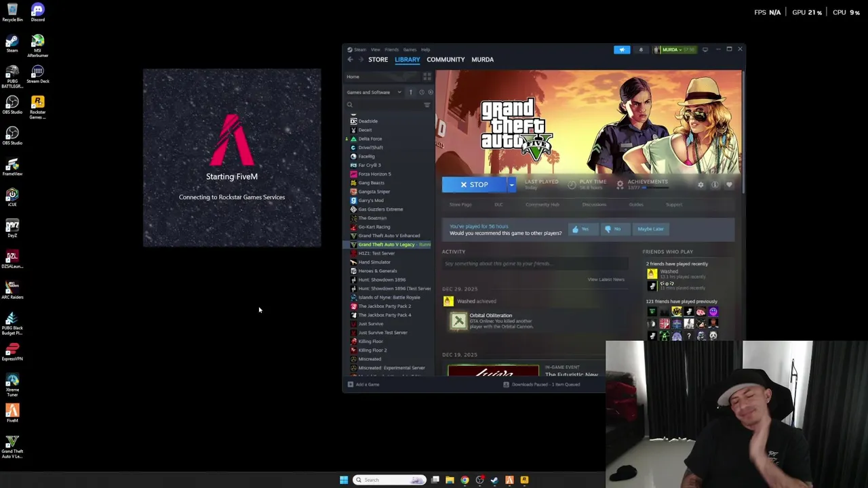
Task: Stop the running GTA V game
Action: point(474,184)
